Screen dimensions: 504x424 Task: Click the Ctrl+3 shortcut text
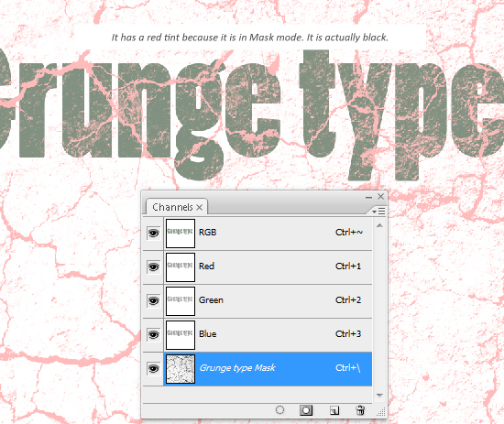[348, 334]
